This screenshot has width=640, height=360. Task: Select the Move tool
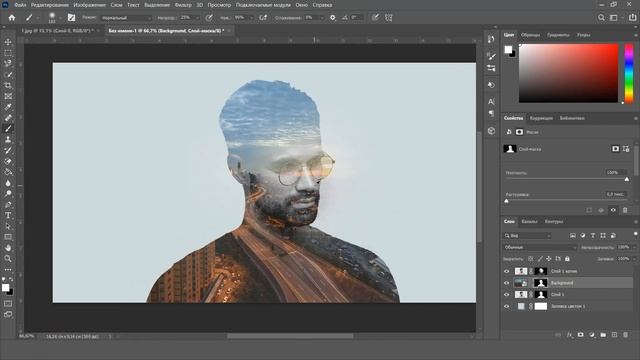[8, 42]
